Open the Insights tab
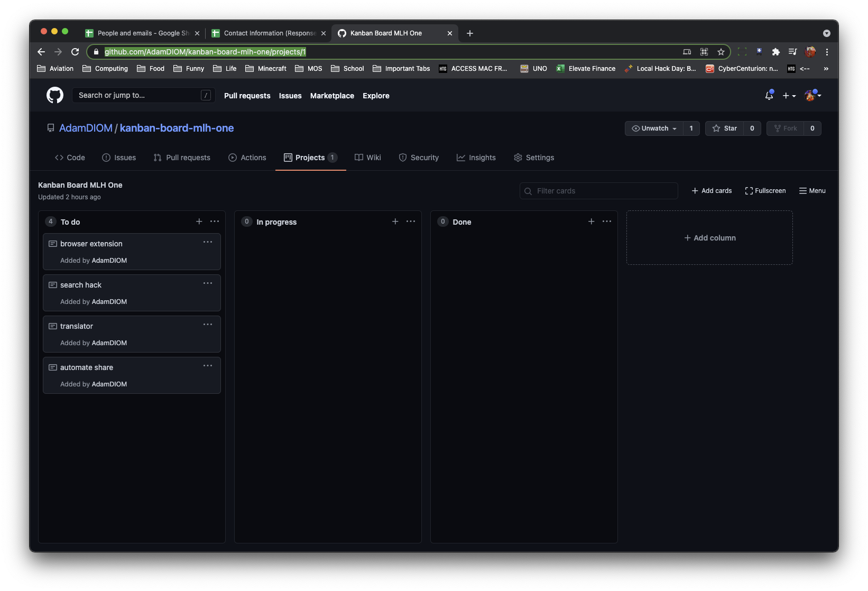 (x=476, y=158)
